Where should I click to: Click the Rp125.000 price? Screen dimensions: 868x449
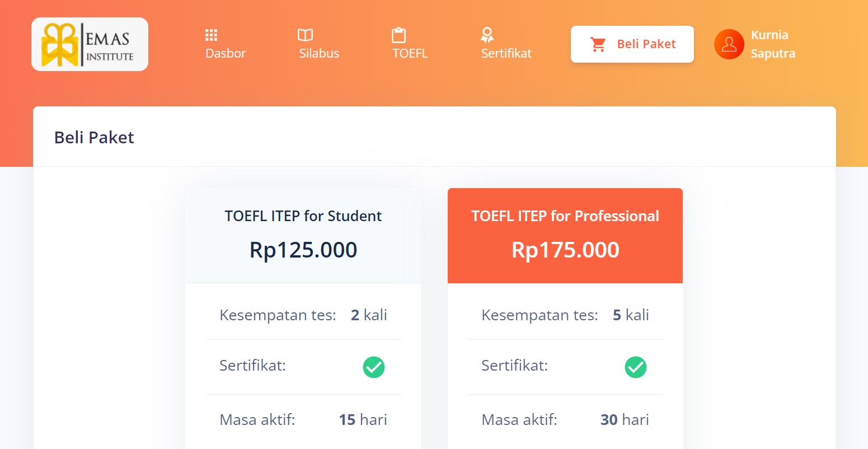click(303, 250)
